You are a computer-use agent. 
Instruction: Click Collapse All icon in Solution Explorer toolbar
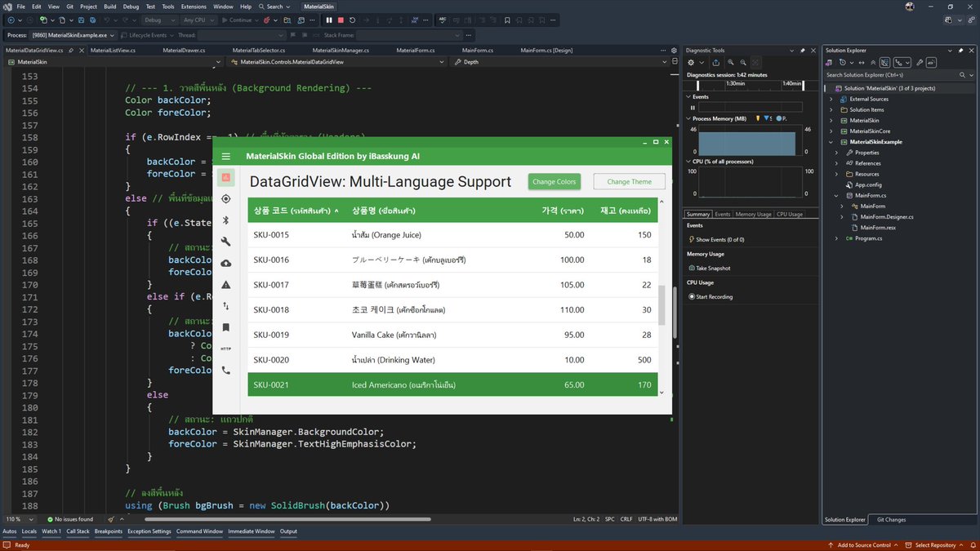click(873, 62)
